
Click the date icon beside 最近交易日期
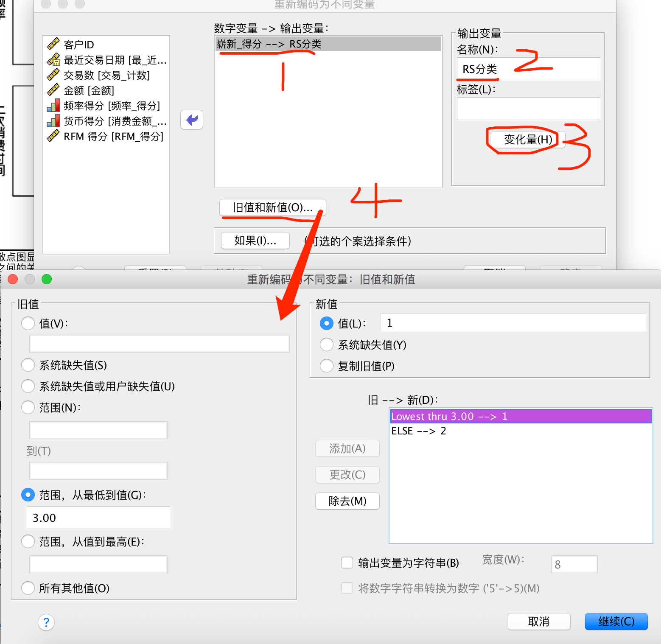[53, 59]
